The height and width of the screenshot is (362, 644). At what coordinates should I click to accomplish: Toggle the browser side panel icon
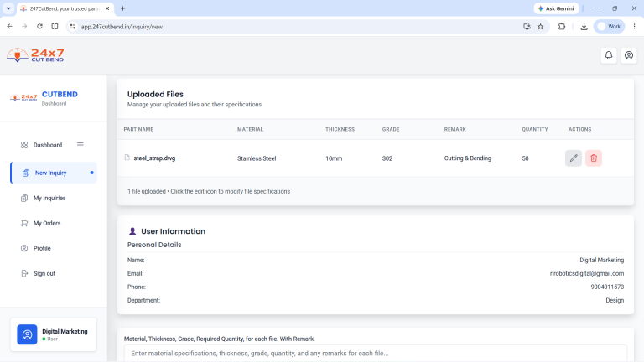pyautogui.click(x=55, y=26)
